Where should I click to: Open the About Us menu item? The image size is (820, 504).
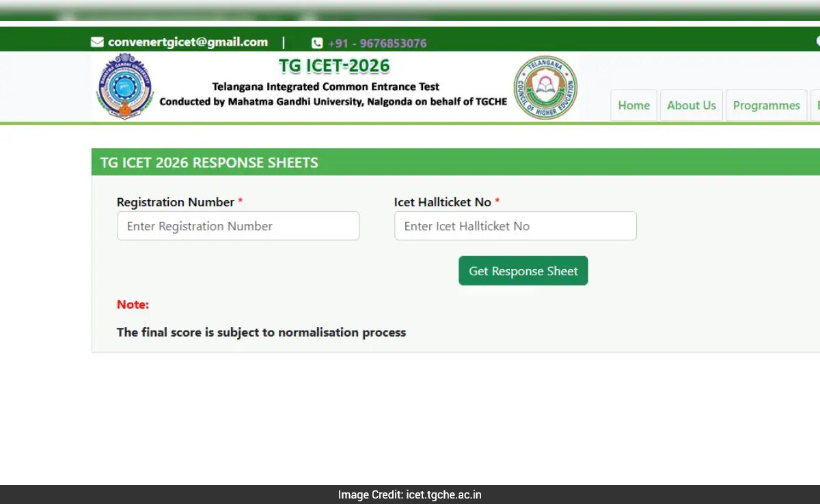[691, 105]
